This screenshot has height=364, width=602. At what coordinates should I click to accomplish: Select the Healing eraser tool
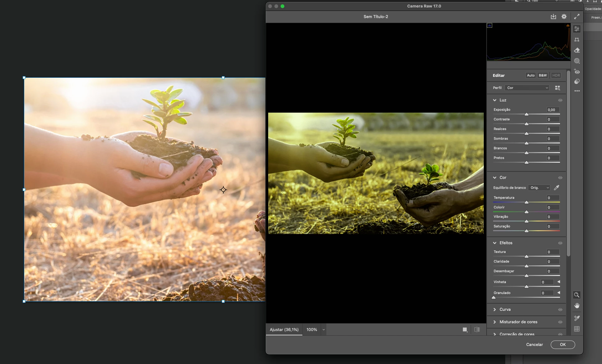pyautogui.click(x=577, y=50)
